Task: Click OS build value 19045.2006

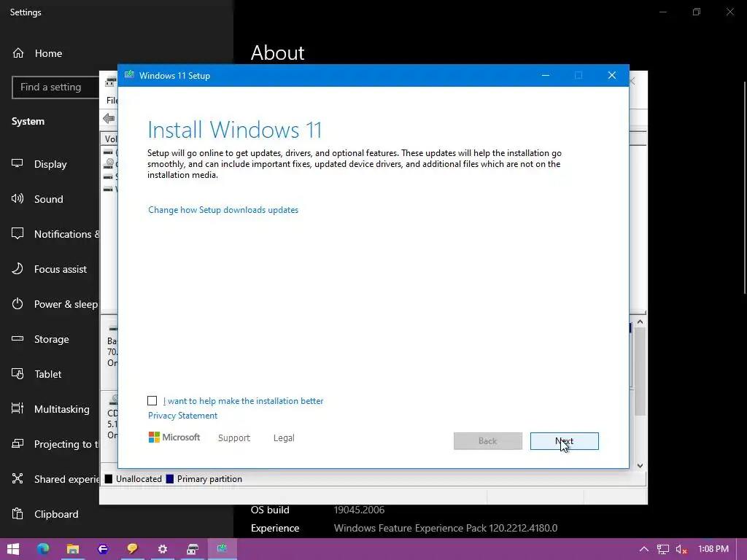Action: [x=359, y=510]
